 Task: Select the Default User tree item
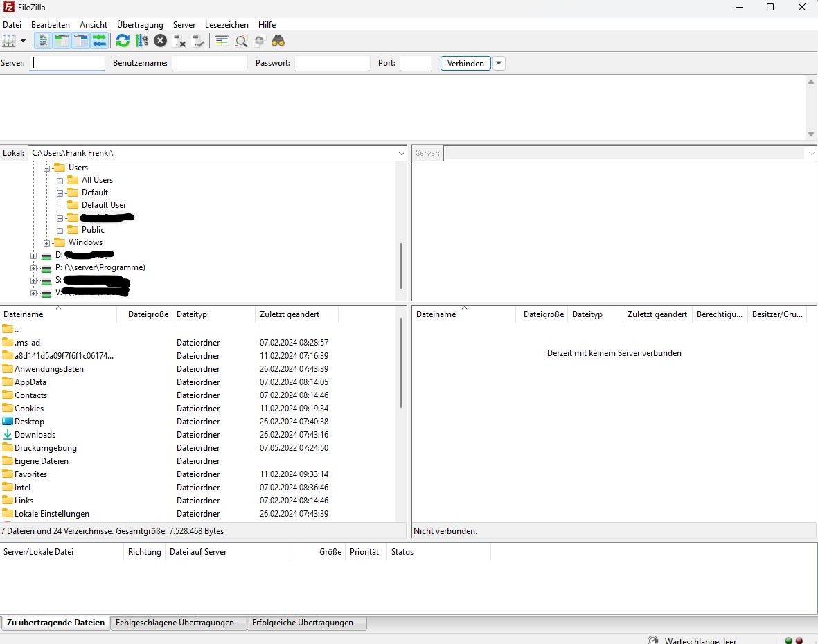click(x=104, y=205)
